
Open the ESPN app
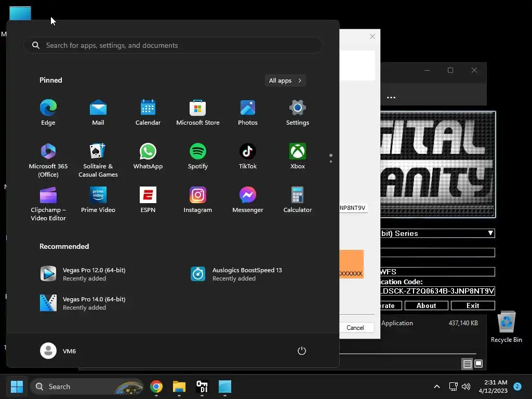[x=148, y=200]
